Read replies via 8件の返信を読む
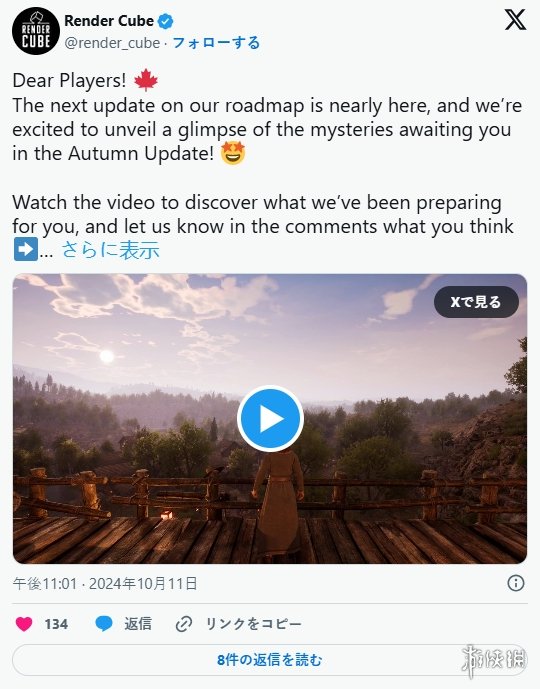The width and height of the screenshot is (540, 689). point(269,660)
